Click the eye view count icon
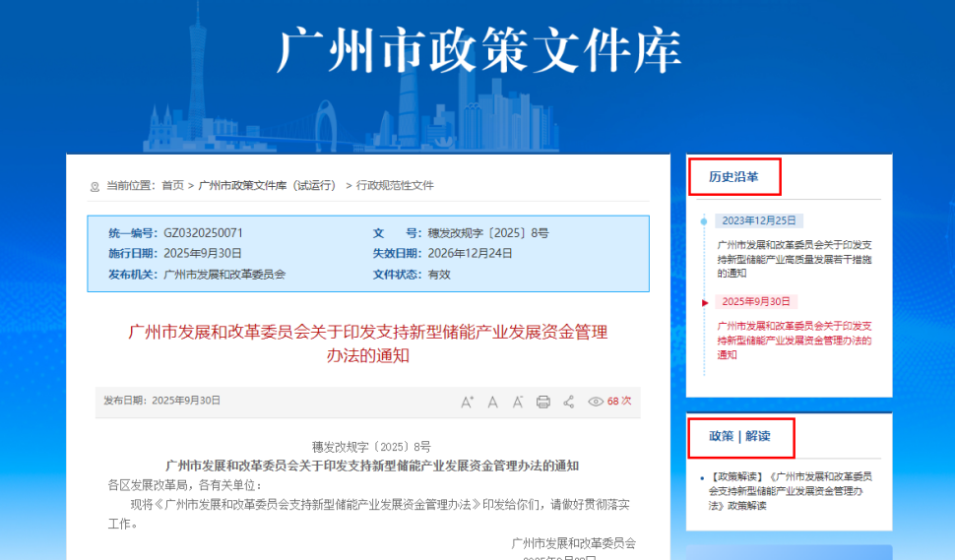 tap(596, 402)
